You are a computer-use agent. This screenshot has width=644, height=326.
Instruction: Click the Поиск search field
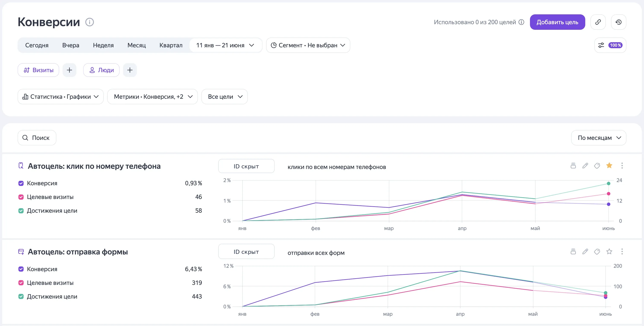pos(37,138)
